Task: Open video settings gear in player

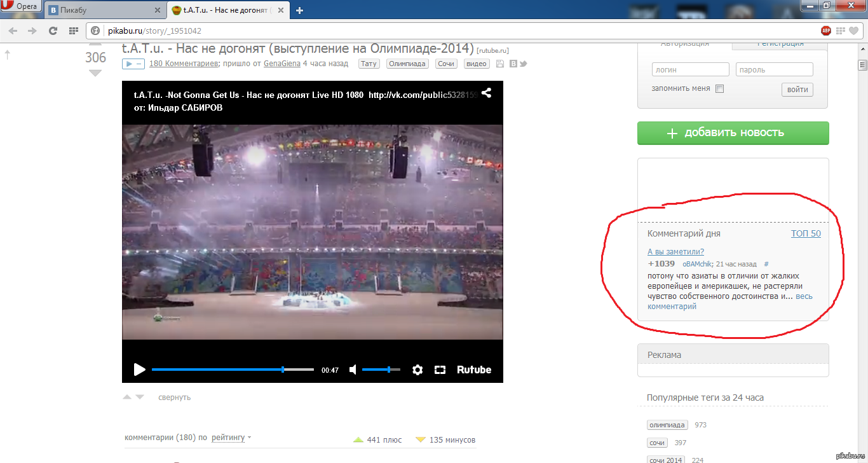Action: point(417,370)
